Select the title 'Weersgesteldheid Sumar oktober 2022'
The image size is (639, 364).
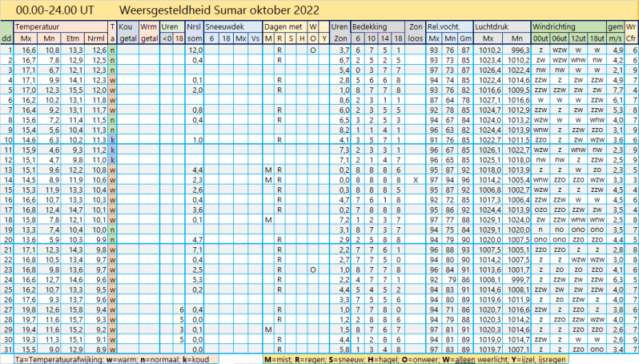(219, 10)
